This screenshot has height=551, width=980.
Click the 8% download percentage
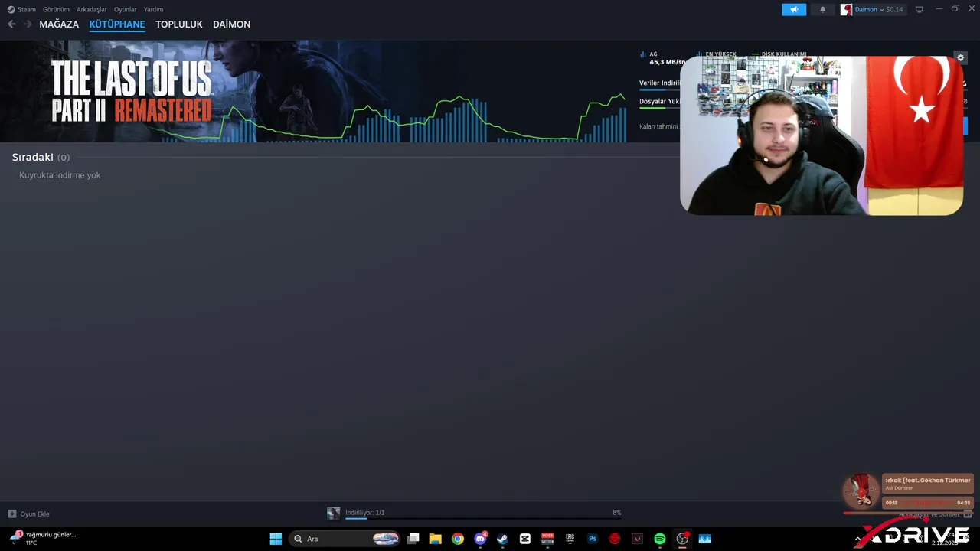click(x=616, y=513)
